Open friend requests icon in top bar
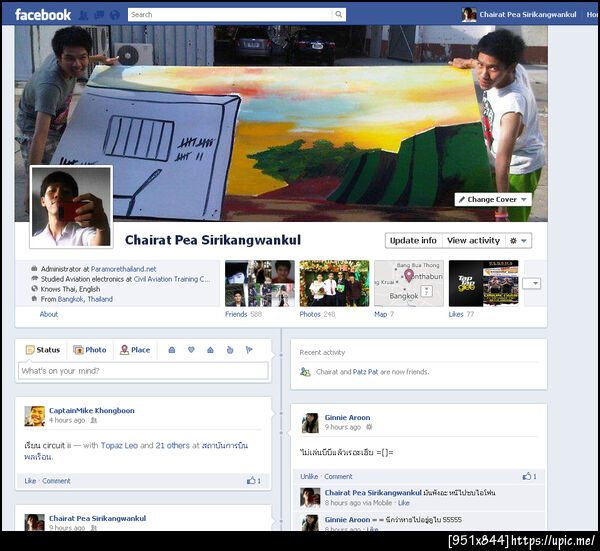Viewport: 600px width, 551px height. click(83, 15)
